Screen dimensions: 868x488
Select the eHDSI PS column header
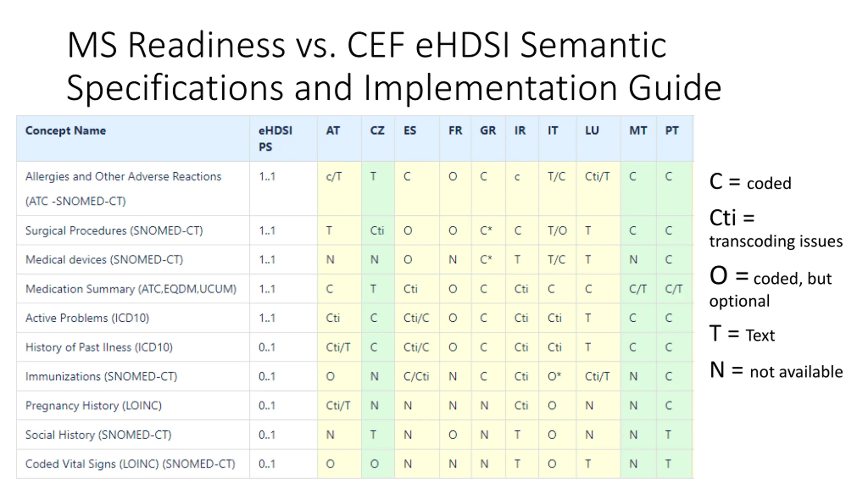(x=275, y=139)
